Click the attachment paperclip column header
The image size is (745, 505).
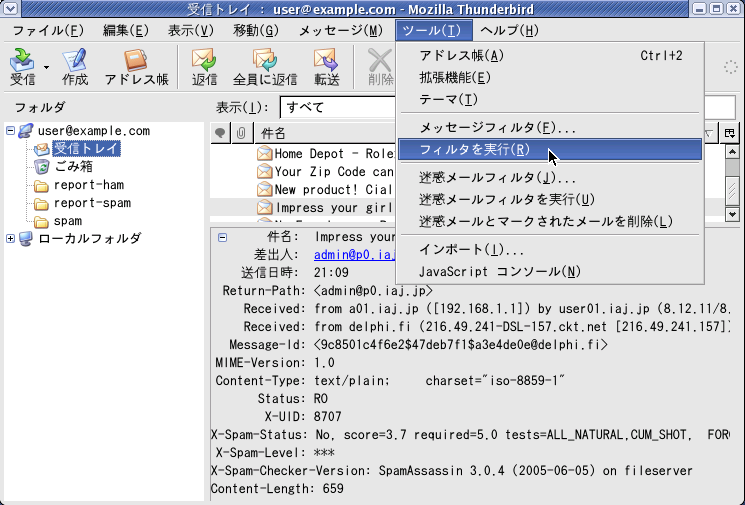241,133
